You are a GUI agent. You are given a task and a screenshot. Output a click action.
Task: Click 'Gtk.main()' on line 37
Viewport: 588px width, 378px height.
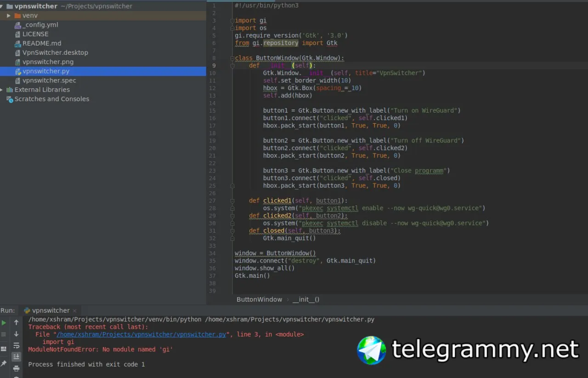252,276
